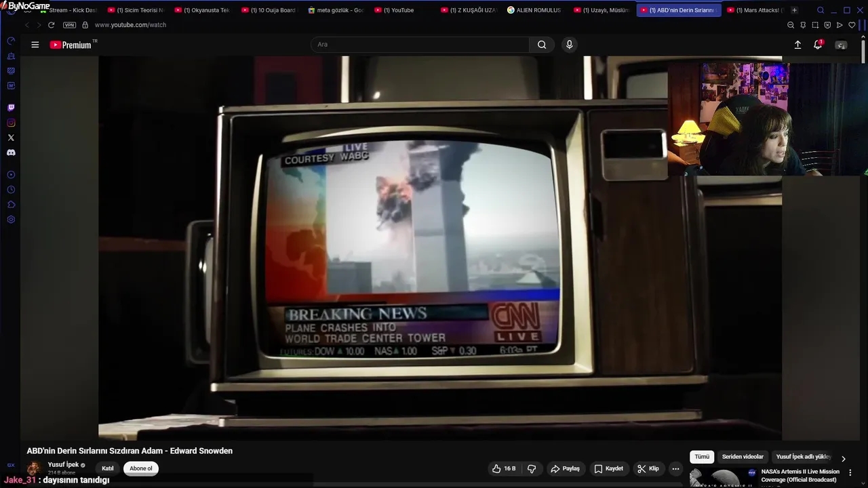The height and width of the screenshot is (488, 868).
Task: Reload the page with the refresh icon
Action: pos(51,25)
